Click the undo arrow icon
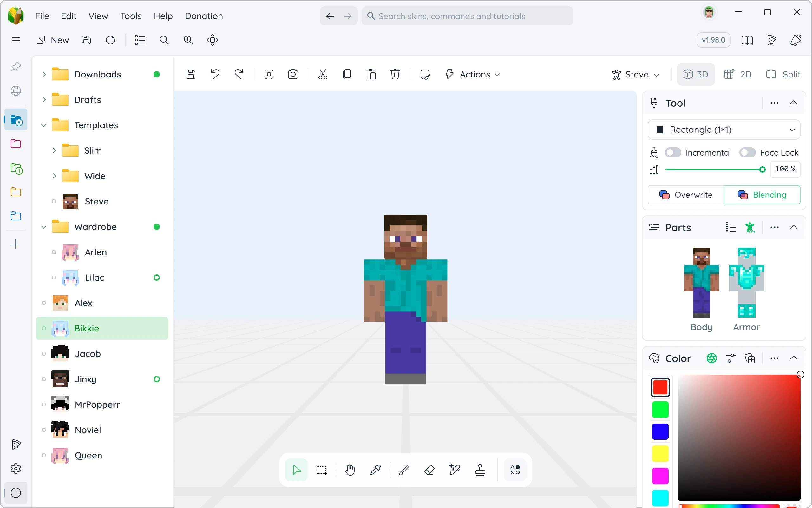Screen dimensions: 812x508 click(215, 74)
